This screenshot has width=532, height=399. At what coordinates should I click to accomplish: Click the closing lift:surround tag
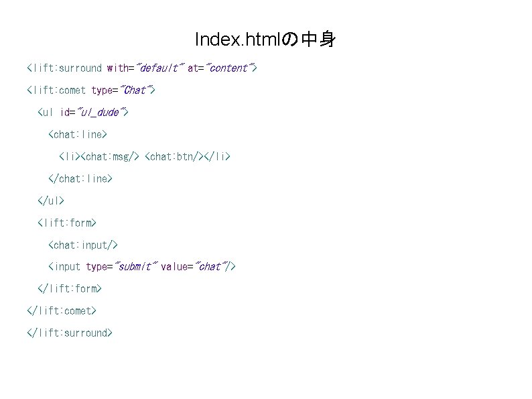pos(70,333)
